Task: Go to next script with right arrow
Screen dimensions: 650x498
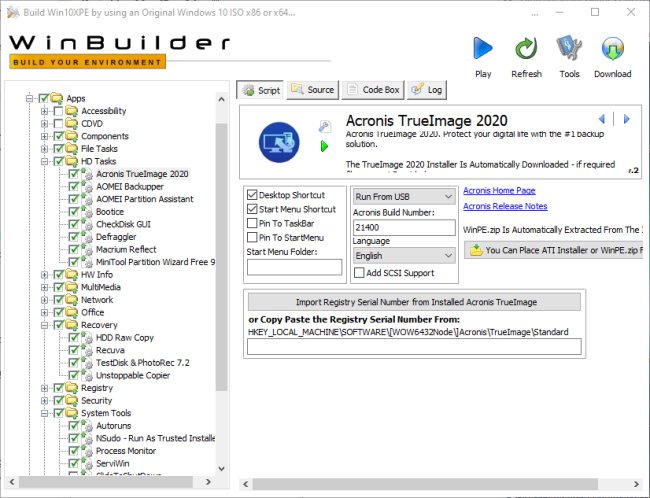Action: 626,119
